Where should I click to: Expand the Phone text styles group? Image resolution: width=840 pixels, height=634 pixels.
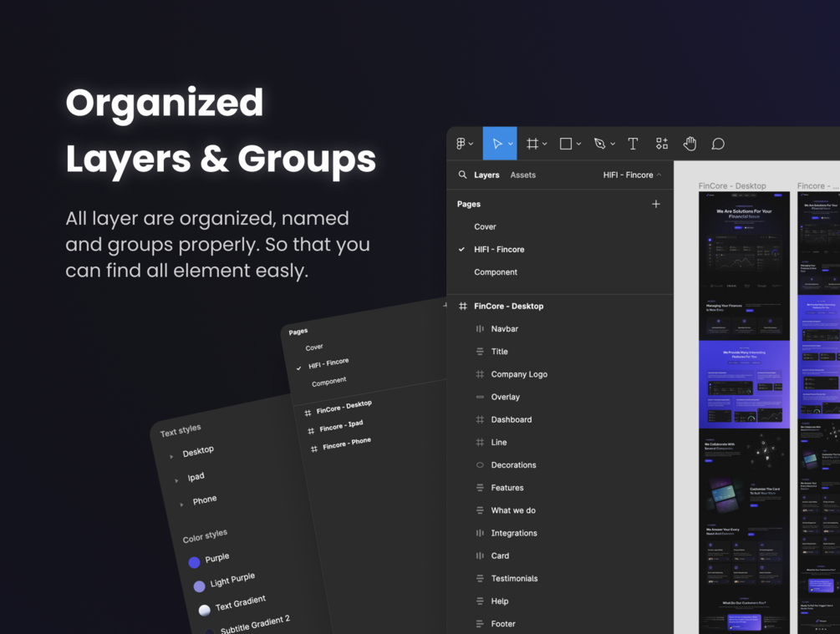click(181, 504)
